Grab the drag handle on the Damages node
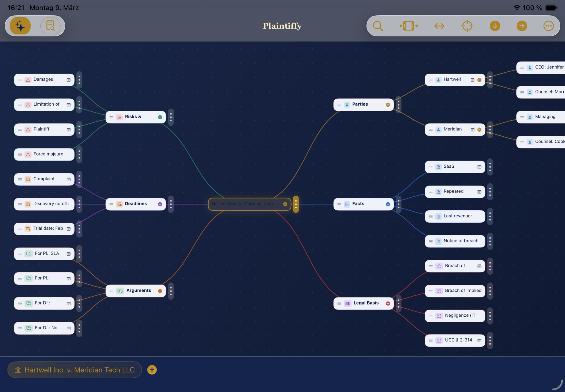 click(x=20, y=80)
